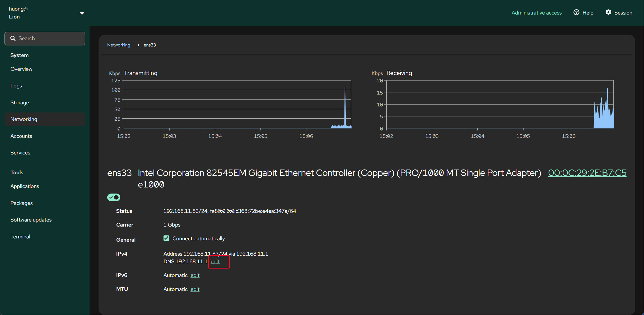Click the MAC address 00:0C:29:2E:B7:C5 link

[x=587, y=173]
